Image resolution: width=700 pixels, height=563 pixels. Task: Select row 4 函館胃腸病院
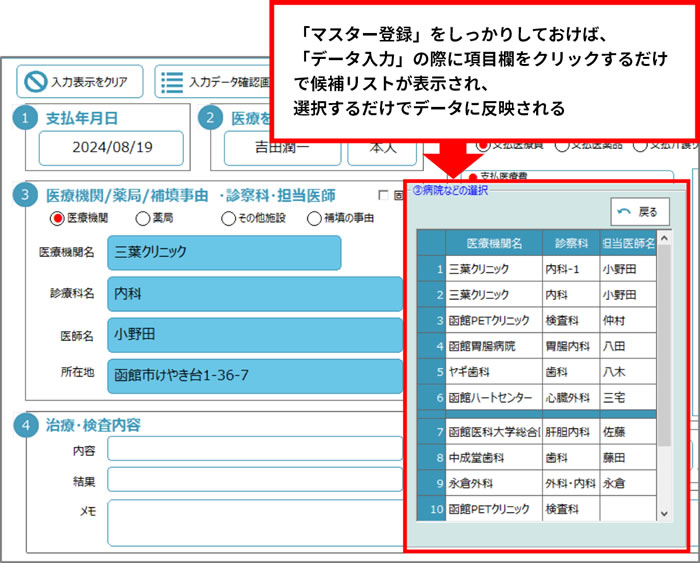point(537,346)
